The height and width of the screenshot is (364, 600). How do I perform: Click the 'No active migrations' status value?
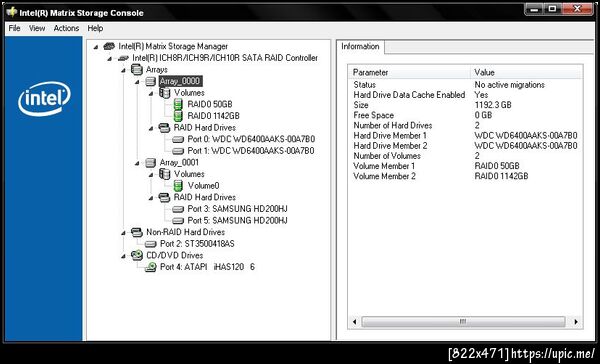509,85
